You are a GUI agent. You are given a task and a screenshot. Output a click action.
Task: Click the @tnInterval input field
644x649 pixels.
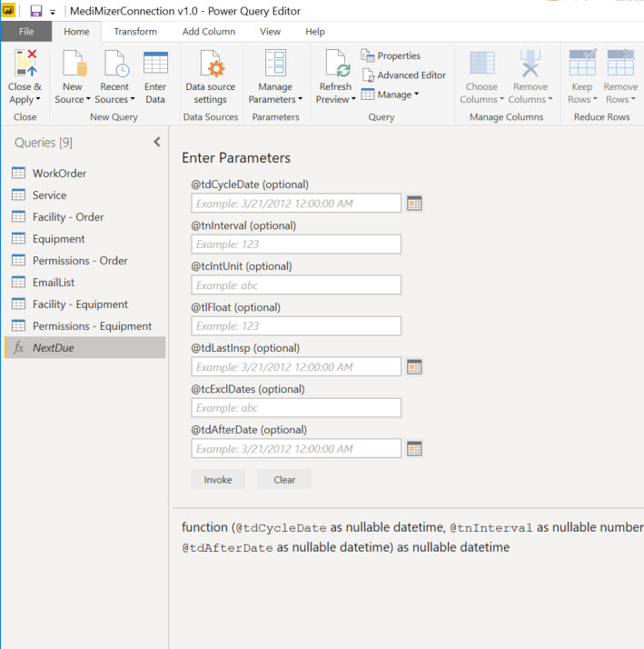pyautogui.click(x=296, y=245)
